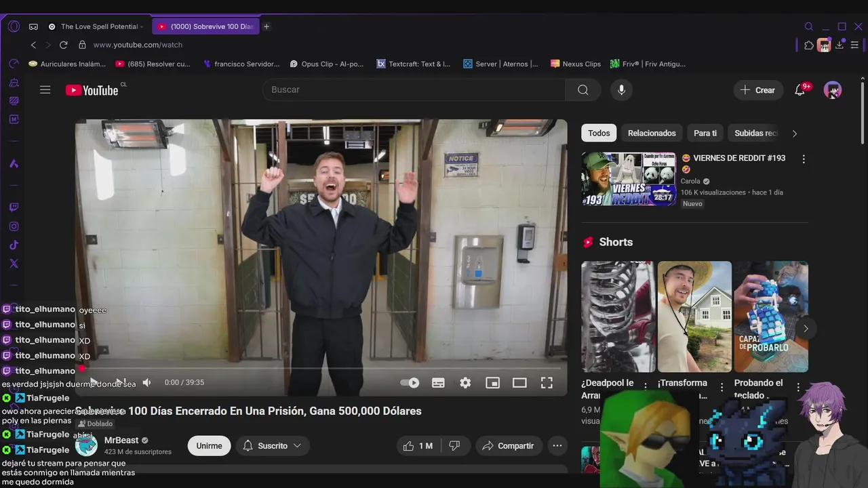
Task: Open more options for VIERNES DE REDDIT video
Action: 804,159
